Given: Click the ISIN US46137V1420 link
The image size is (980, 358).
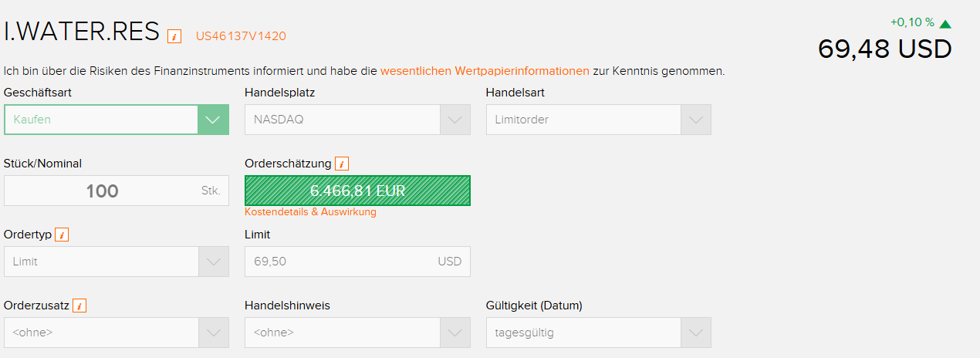Looking at the screenshot, I should [x=241, y=35].
